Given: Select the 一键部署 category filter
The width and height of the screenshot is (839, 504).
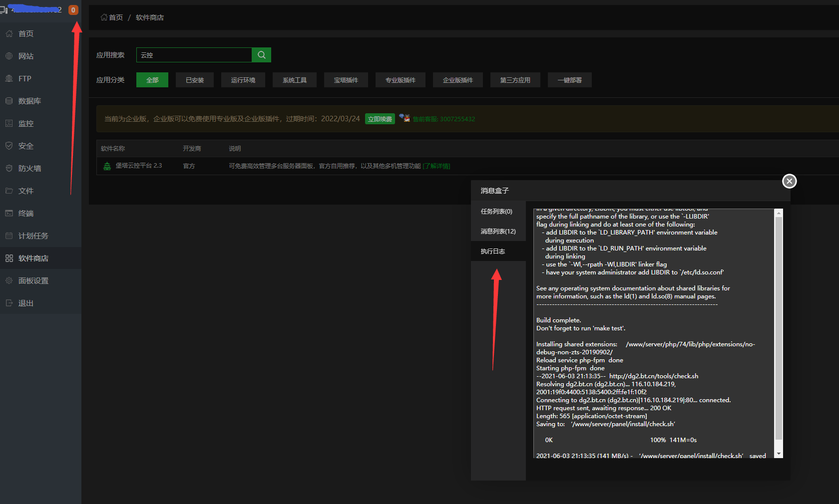Looking at the screenshot, I should pyautogui.click(x=570, y=80).
